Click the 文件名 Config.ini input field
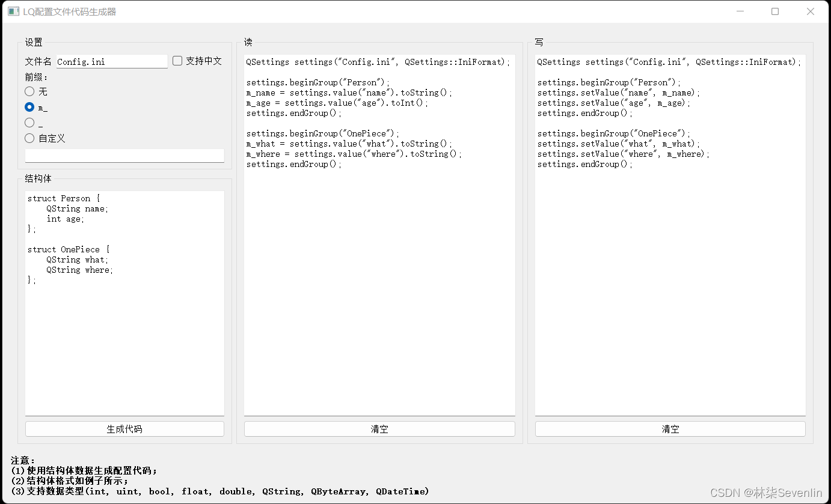 click(x=112, y=61)
